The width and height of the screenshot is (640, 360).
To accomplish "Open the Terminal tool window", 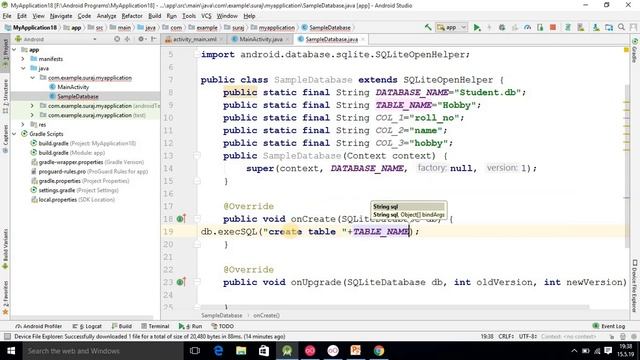I will (155, 326).
